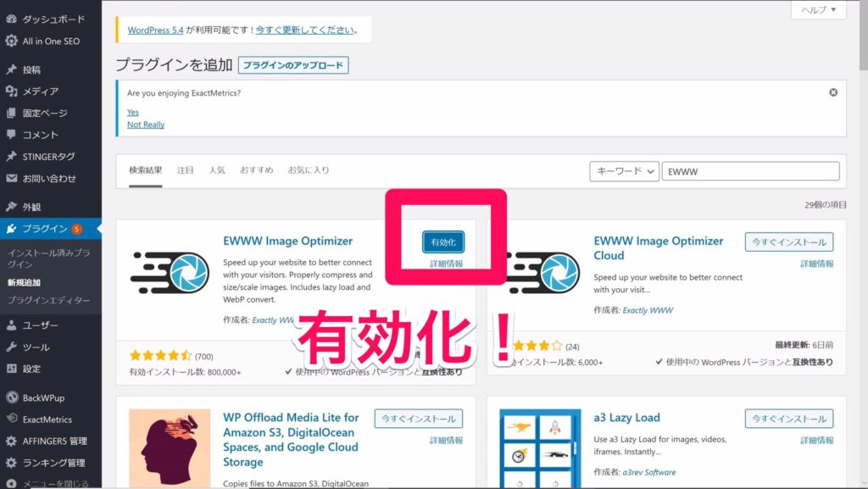The image size is (868, 489).
Task: Click the 外観 paintbrush icon
Action: coord(11,207)
